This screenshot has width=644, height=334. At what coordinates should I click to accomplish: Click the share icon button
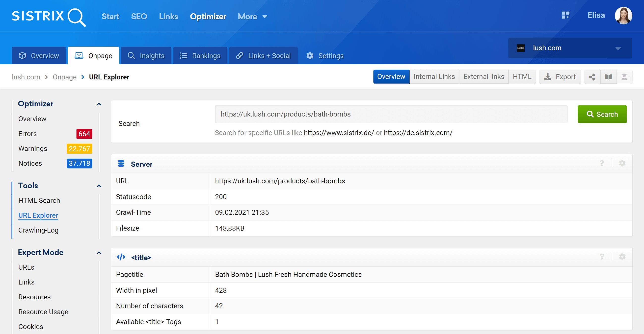click(x=592, y=77)
